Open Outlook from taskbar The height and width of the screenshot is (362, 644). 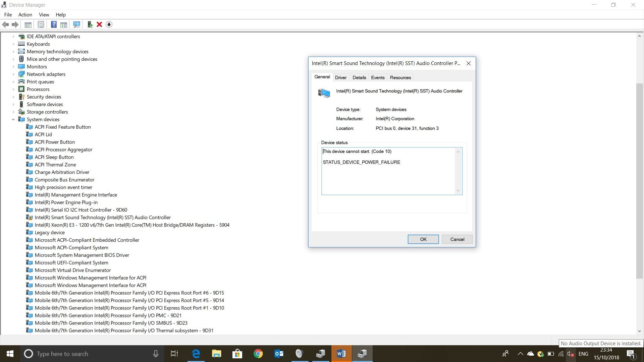coord(279,354)
